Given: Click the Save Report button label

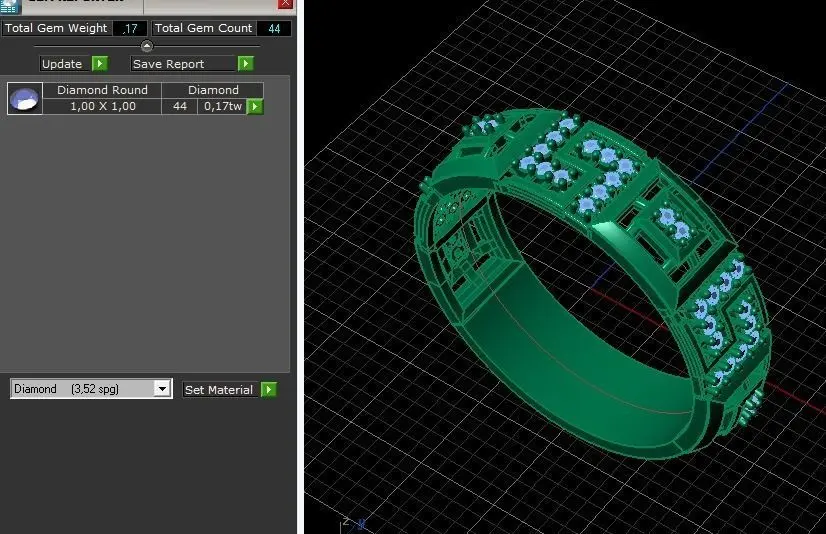Looking at the screenshot, I should tap(183, 64).
